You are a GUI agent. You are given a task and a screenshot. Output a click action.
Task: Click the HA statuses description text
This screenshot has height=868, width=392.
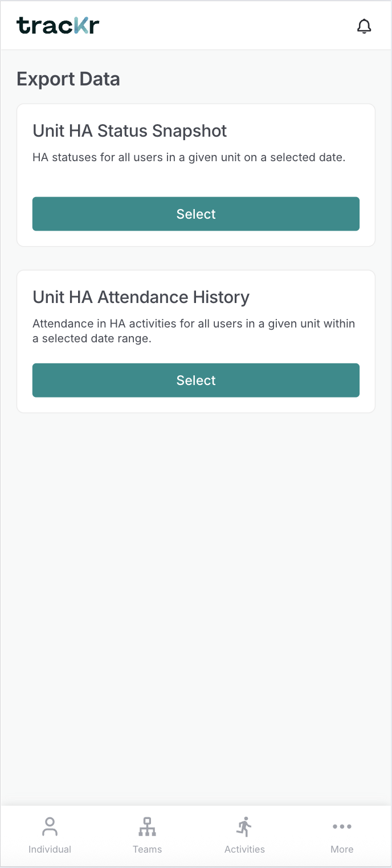pyautogui.click(x=189, y=157)
